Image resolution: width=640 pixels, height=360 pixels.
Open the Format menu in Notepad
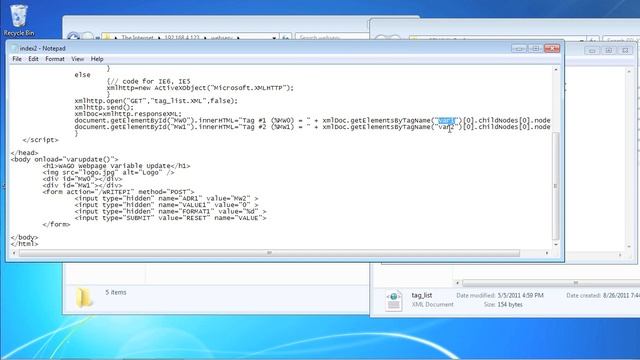[55, 59]
